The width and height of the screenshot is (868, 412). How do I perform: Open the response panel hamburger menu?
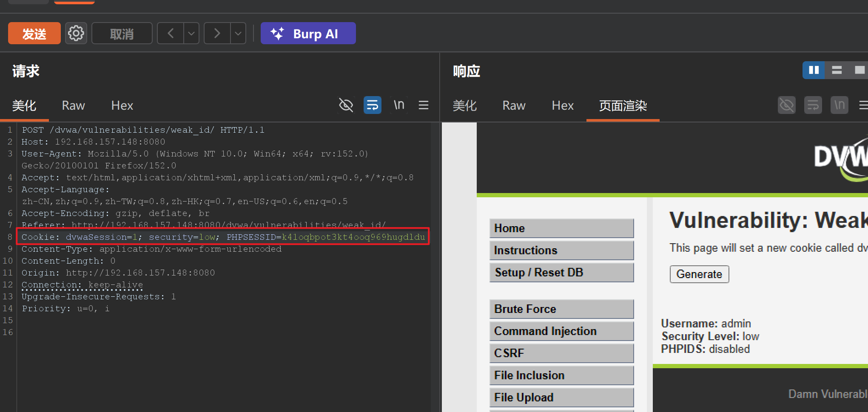point(863,105)
